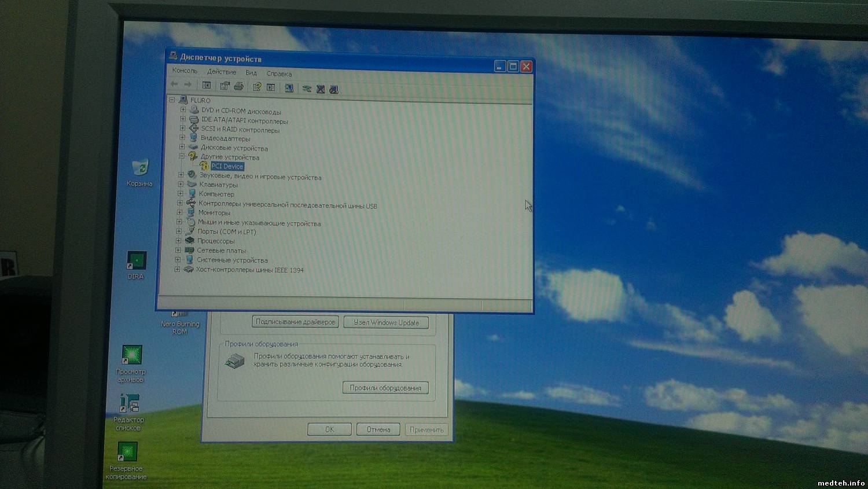Click the Узел Windows Update button

coord(386,322)
